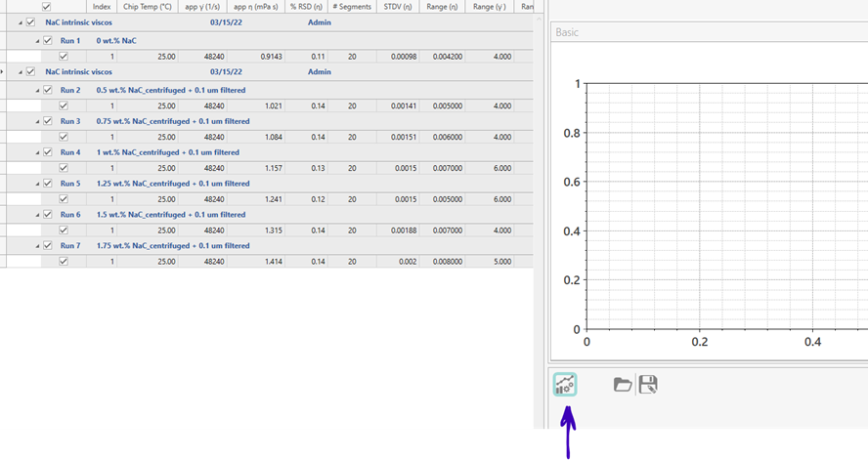Viewport: 868px width, 460px height.
Task: Collapse the Run 5 expander arrow
Action: pyautogui.click(x=36, y=184)
